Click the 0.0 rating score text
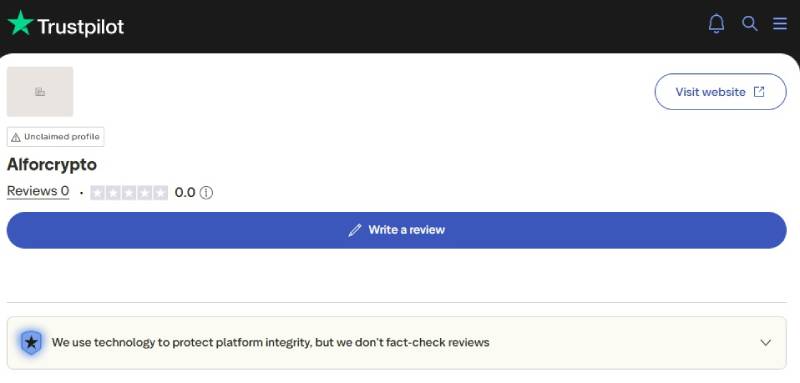This screenshot has width=800, height=383. click(x=185, y=192)
